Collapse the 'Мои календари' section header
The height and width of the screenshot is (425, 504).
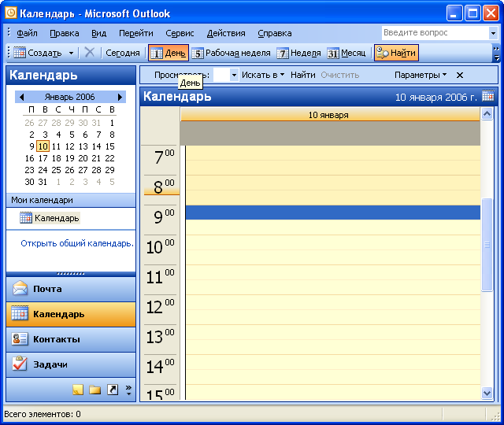(x=71, y=200)
